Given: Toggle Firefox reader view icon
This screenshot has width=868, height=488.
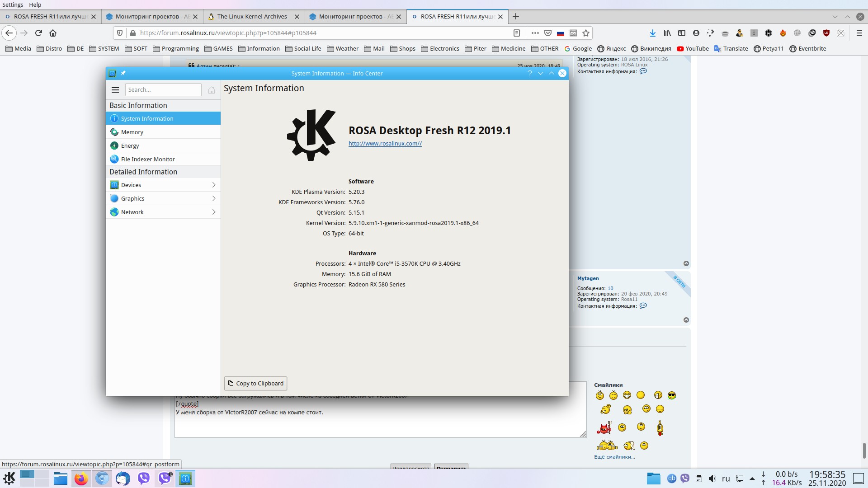Looking at the screenshot, I should point(517,33).
